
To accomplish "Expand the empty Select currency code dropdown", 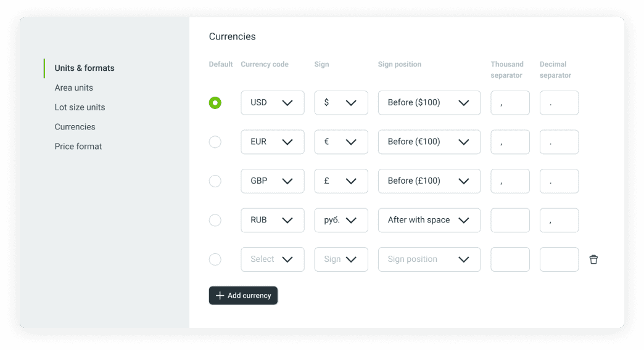I will click(272, 259).
